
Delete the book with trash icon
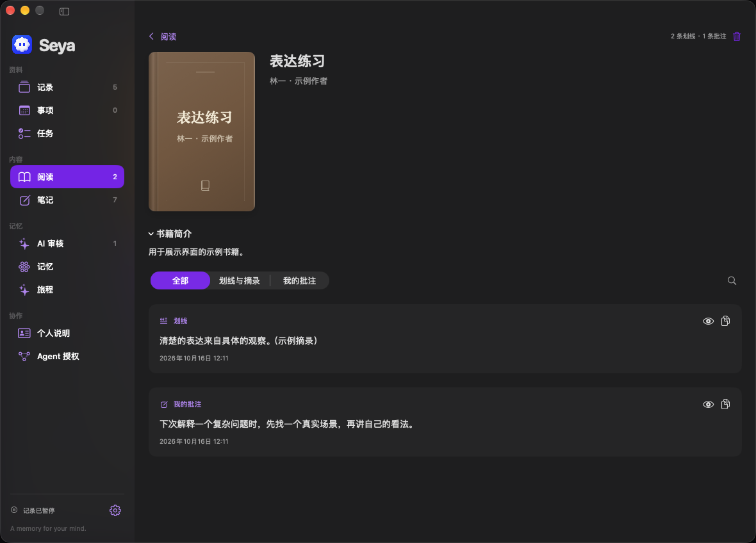[x=737, y=36]
